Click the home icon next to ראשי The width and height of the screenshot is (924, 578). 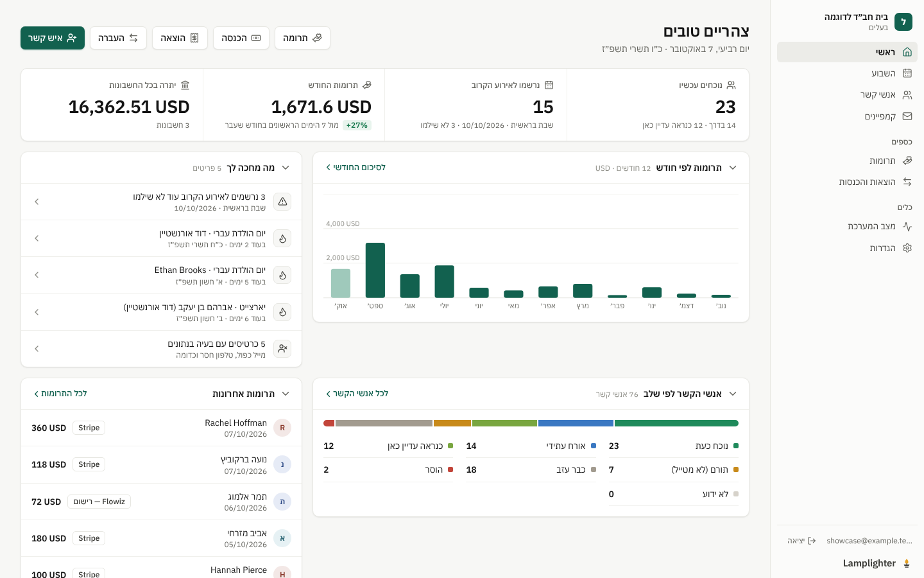[x=907, y=52]
